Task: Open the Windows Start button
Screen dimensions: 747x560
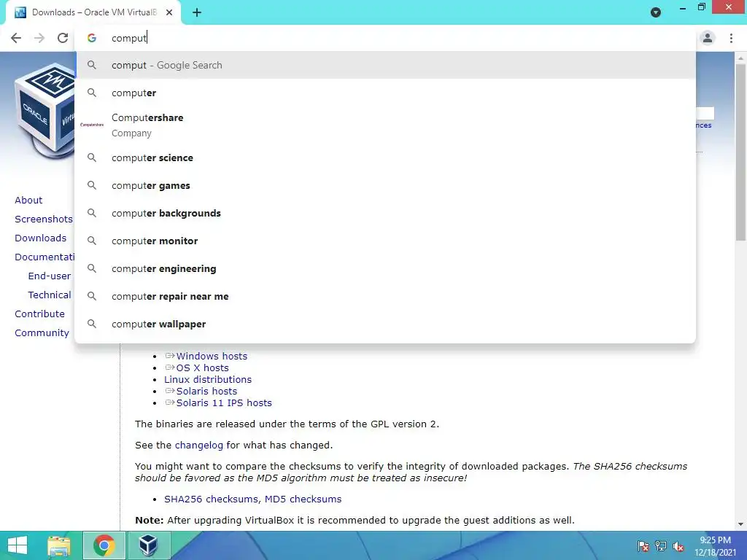Action: tap(18, 545)
